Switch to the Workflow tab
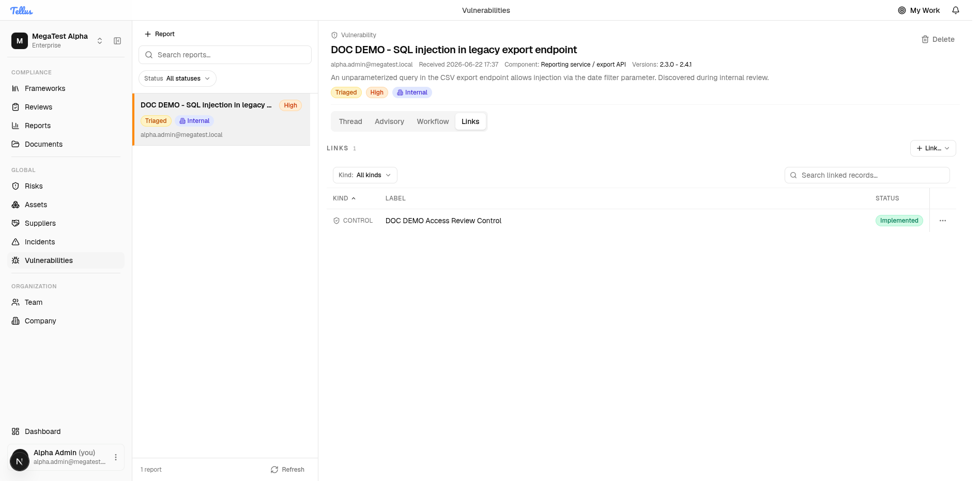The width and height of the screenshot is (980, 481). click(433, 121)
